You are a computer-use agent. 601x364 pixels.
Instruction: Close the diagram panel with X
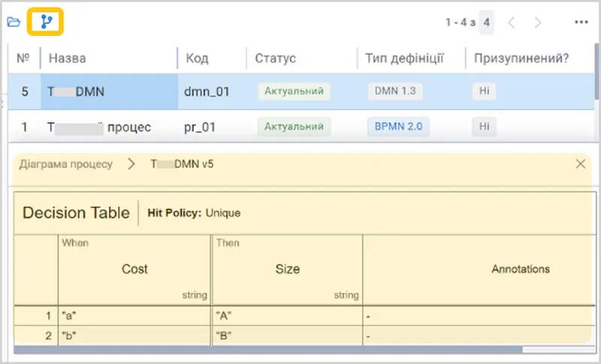click(x=580, y=164)
